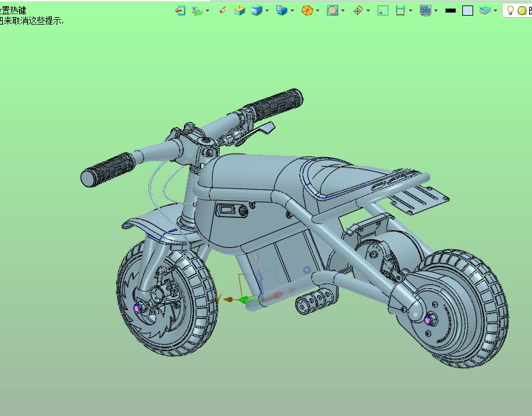The height and width of the screenshot is (416, 532).
Task: Open the dropdown next to the orange polygon
Action: (x=318, y=10)
